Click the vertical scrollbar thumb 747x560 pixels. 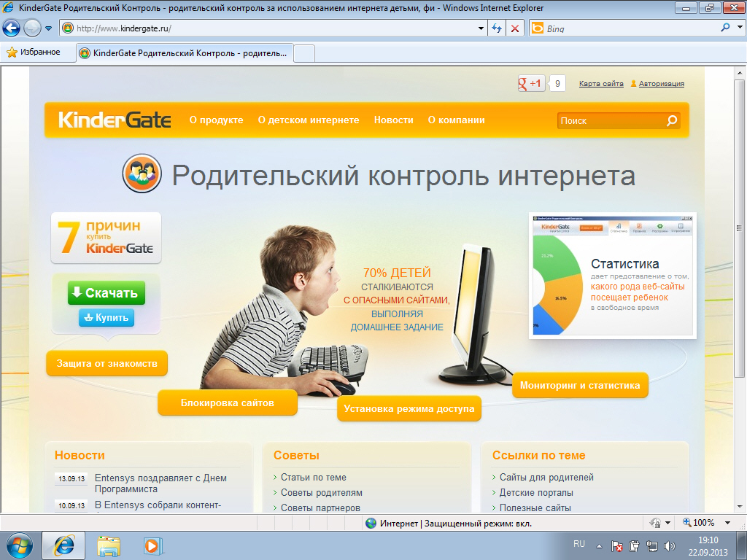(x=740, y=228)
